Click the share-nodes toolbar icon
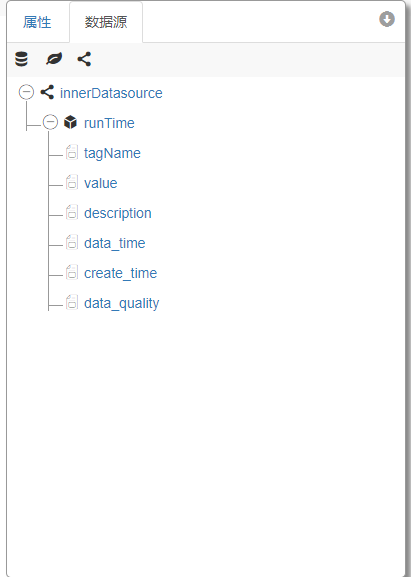Viewport: 411px width, 577px height. click(x=84, y=59)
